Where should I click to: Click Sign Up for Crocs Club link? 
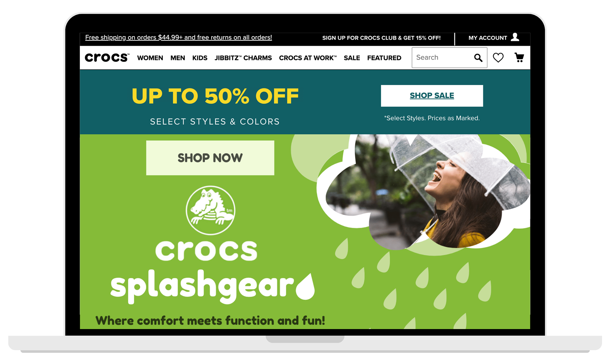coord(381,38)
